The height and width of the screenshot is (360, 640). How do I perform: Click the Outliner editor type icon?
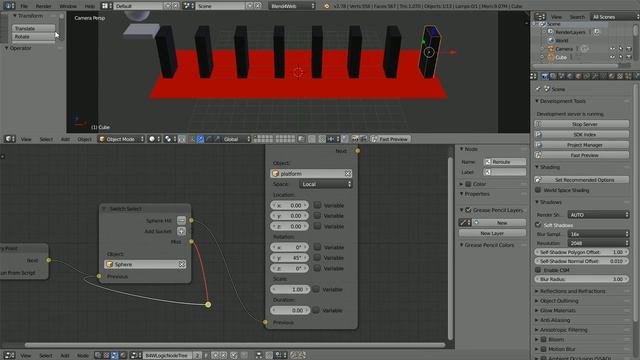(540, 17)
